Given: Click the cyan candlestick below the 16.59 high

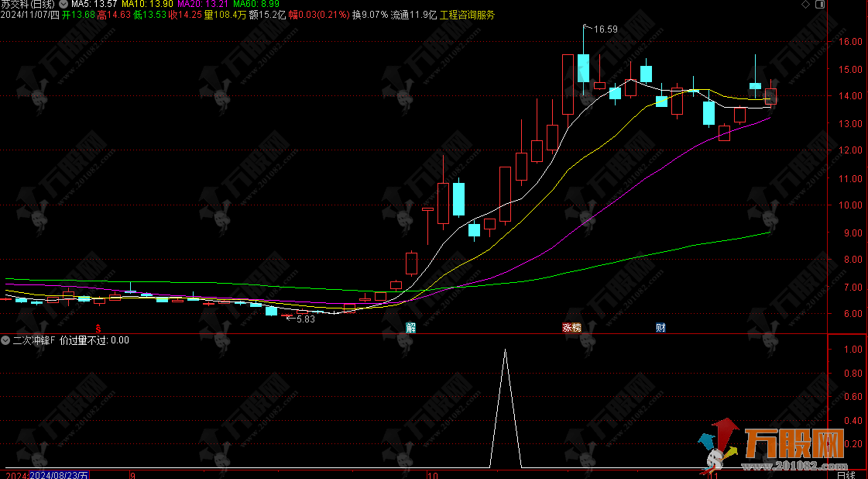Looking at the screenshot, I should pos(584,68).
